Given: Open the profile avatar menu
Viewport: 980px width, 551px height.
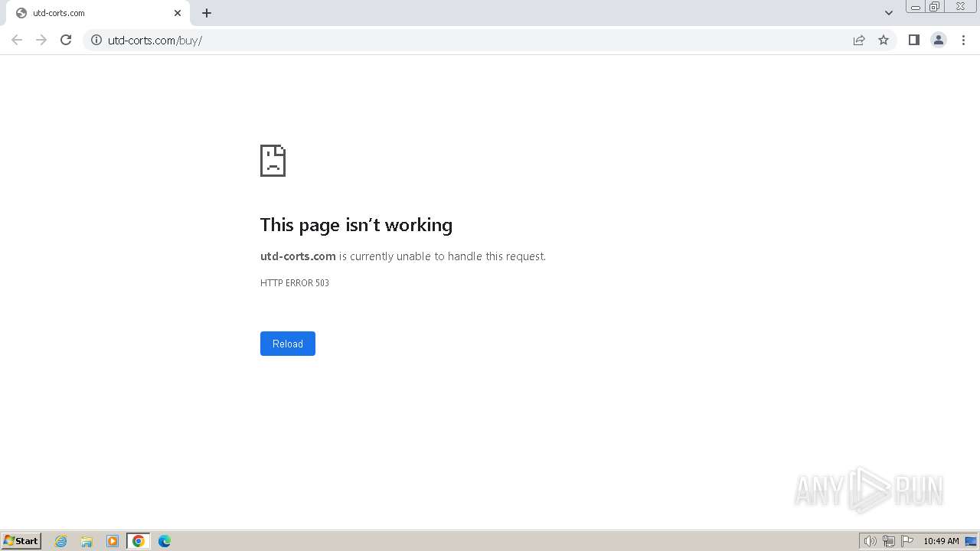Looking at the screenshot, I should (939, 40).
